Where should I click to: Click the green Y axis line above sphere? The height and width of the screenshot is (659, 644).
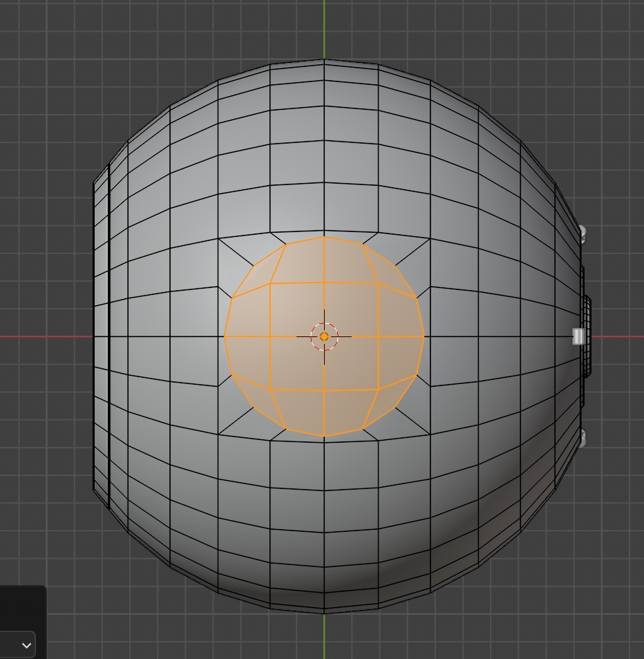tap(324, 28)
